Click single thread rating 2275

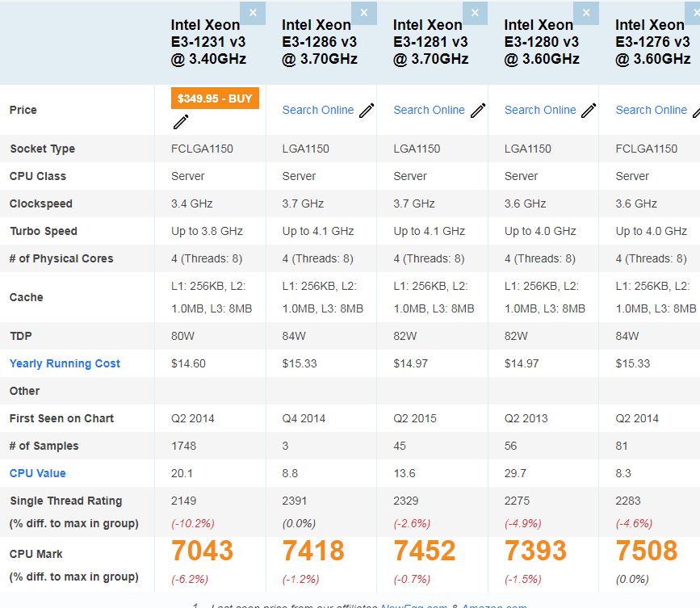(x=517, y=501)
